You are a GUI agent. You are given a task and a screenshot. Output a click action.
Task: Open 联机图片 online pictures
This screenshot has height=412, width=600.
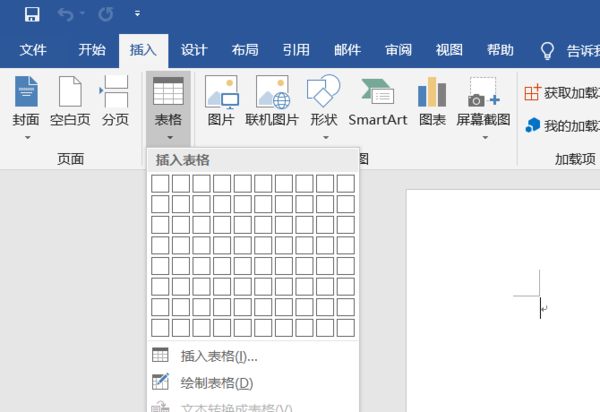pyautogui.click(x=272, y=101)
